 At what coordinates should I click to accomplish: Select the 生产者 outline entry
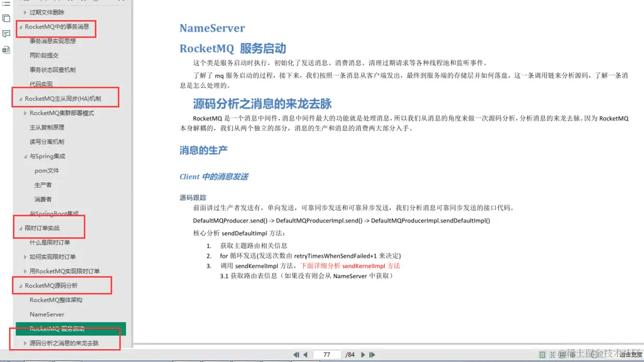[43, 185]
